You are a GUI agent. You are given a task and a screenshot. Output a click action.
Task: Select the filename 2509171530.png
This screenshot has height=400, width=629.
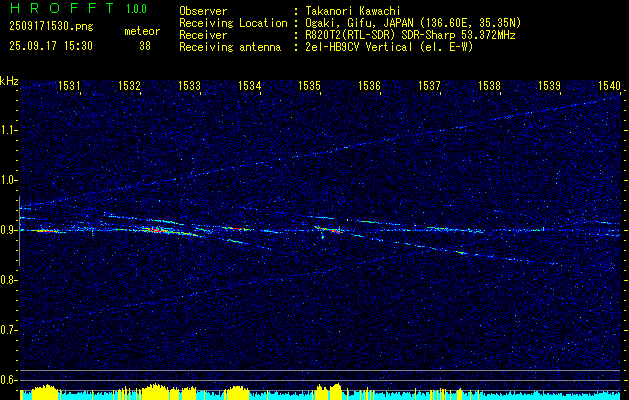(x=51, y=27)
